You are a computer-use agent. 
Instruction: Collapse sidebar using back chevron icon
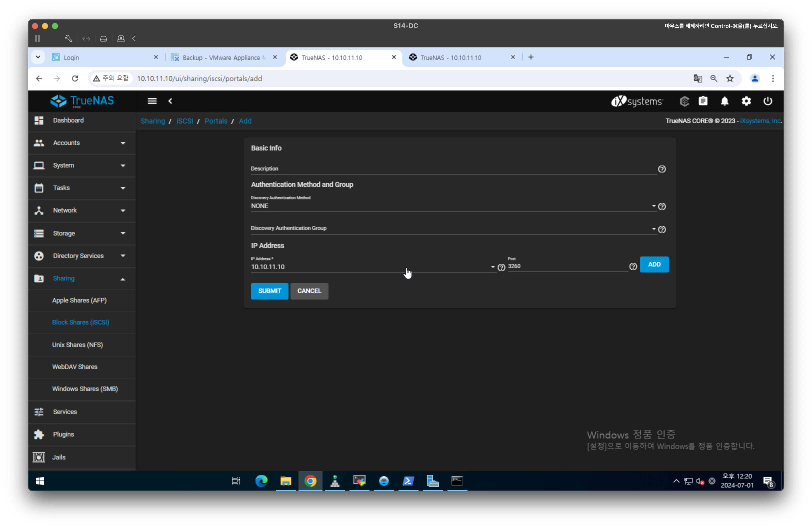[x=170, y=101]
